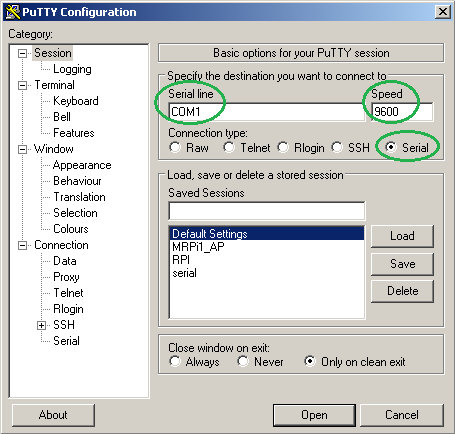Select the Keyboard category item
The width and height of the screenshot is (455, 434).
76,101
